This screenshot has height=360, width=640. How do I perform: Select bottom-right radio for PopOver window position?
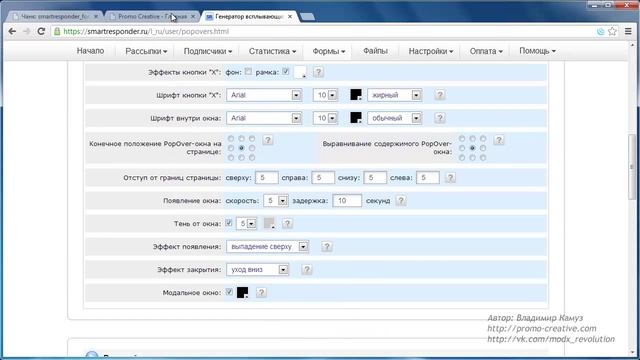(x=252, y=158)
